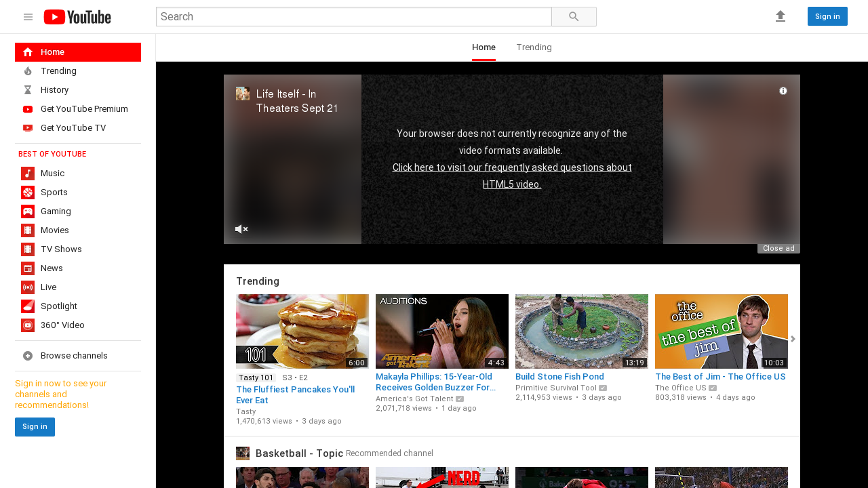Open the hamburger guide menu
868x488 pixels.
click(x=28, y=17)
